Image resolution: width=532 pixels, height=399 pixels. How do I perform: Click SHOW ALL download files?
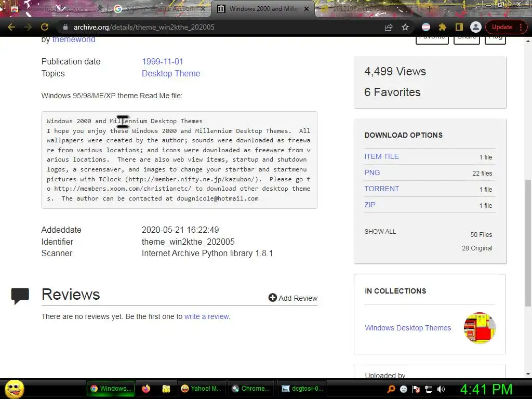(x=380, y=231)
